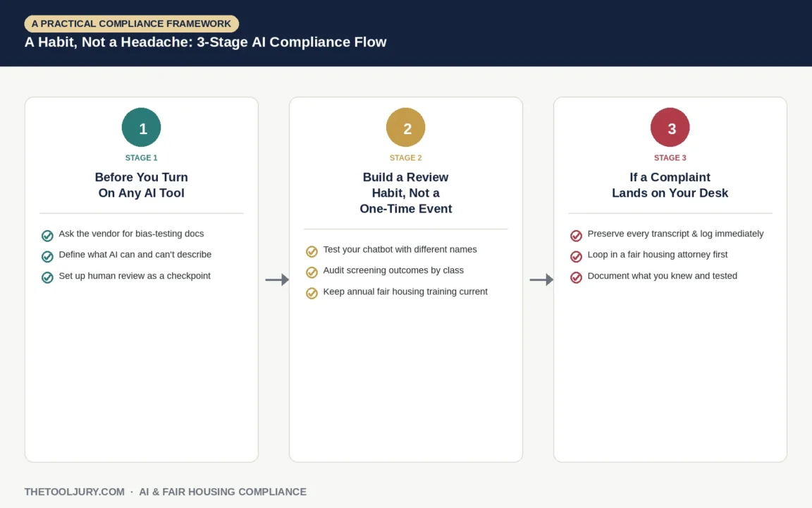Image resolution: width=812 pixels, height=508 pixels.
Task: Click the checkmark beside 'Set up human review as a checkpoint'
Action: (47, 277)
